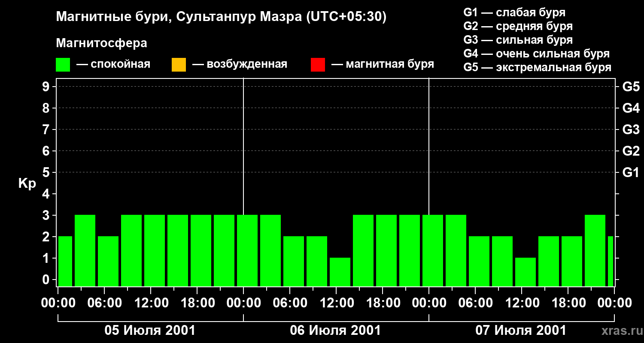Click the Kp 3 bar starting at 00:00 on 07 July

(x=433, y=250)
